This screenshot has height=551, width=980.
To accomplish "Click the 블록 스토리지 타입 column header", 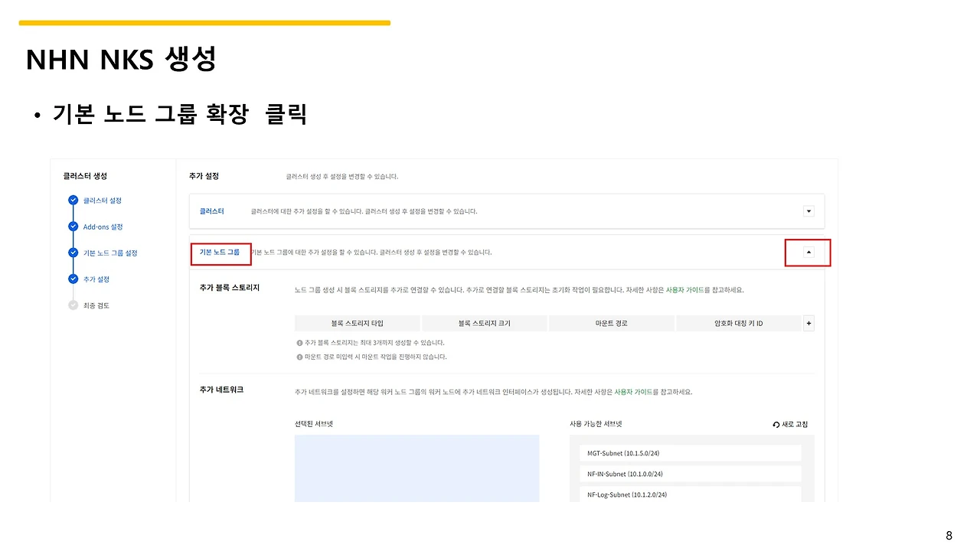I will 357,323.
